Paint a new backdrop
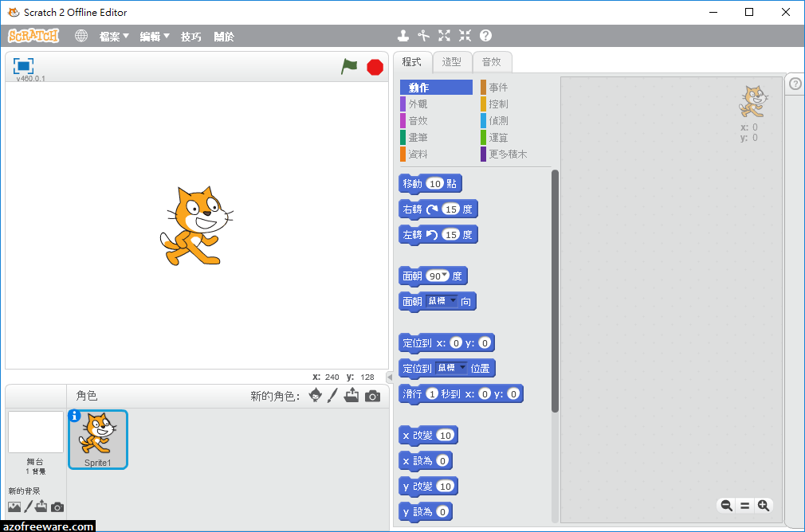The width and height of the screenshot is (805, 532). point(28,507)
